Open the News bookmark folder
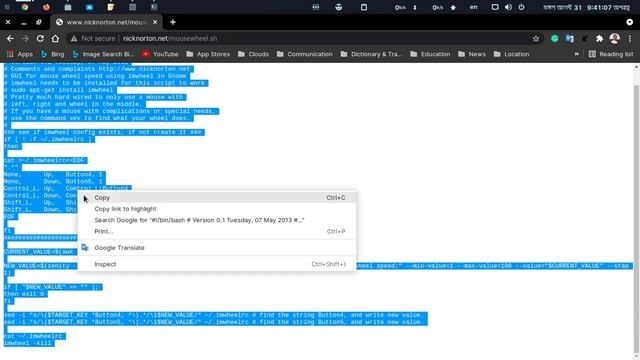Screen dimensions: 640x360 point(472,54)
